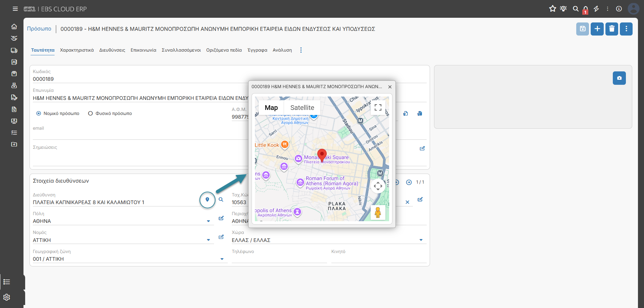Open the contacts book sidebar module

14,62
